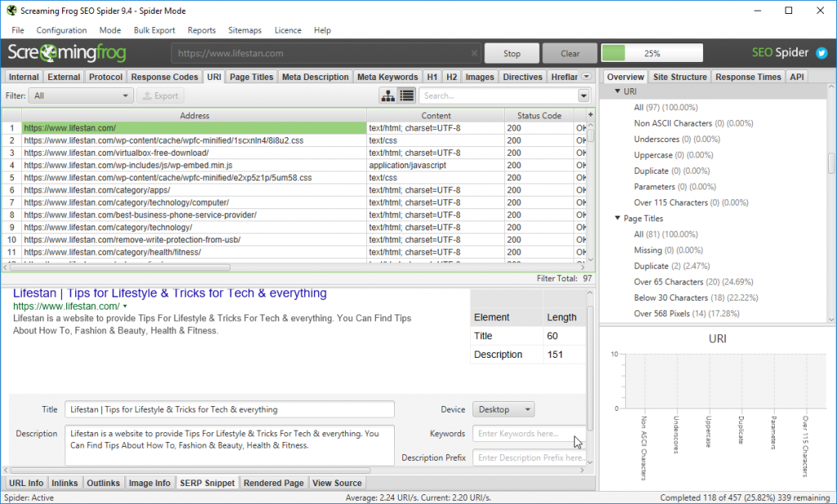Open the Site Structure tab
The image size is (837, 504).
point(679,77)
